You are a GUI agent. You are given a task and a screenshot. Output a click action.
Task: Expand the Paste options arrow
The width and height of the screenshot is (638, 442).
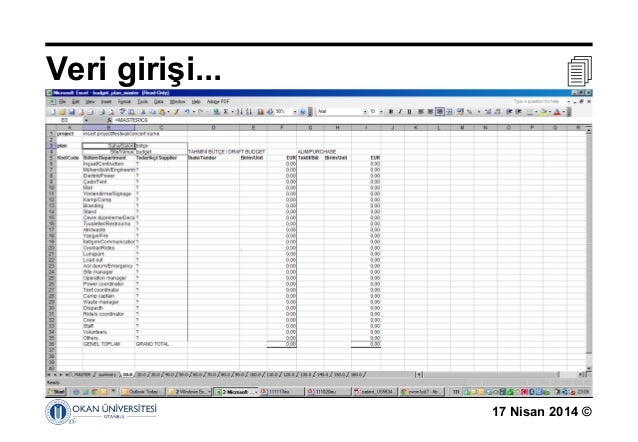point(168,112)
